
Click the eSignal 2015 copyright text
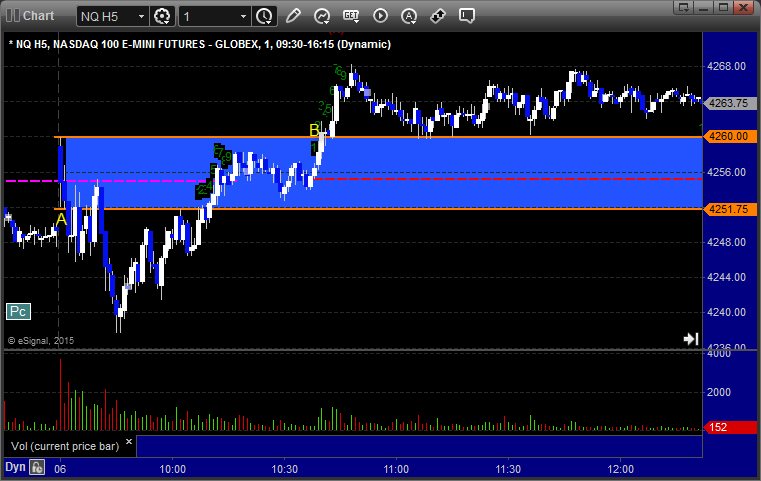pos(41,341)
